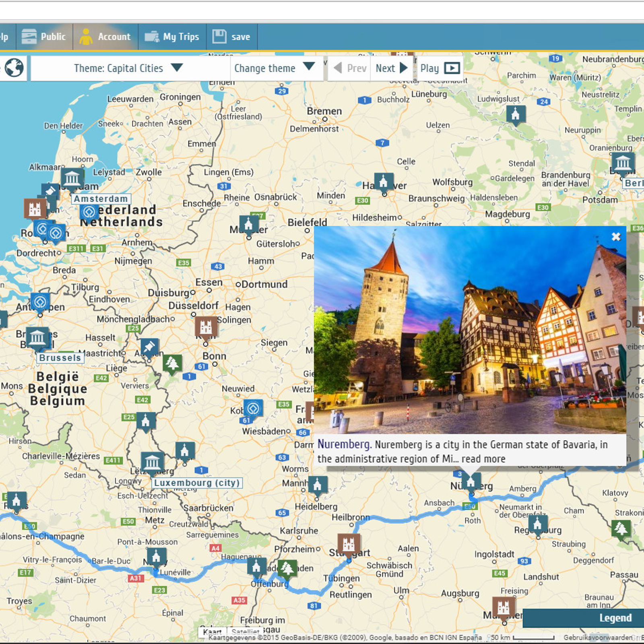The height and width of the screenshot is (644, 644).
Task: Click the Luxembourg (city) label
Action: (197, 483)
